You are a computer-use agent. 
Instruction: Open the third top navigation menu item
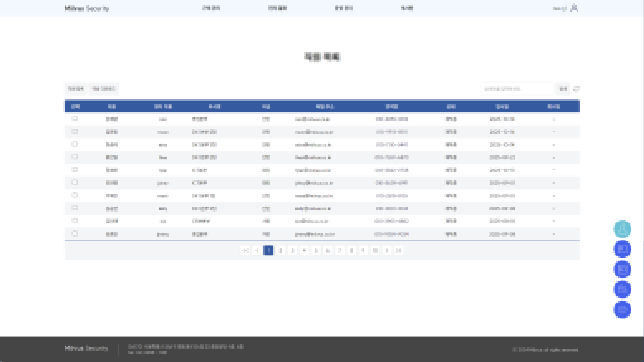pyautogui.click(x=343, y=8)
